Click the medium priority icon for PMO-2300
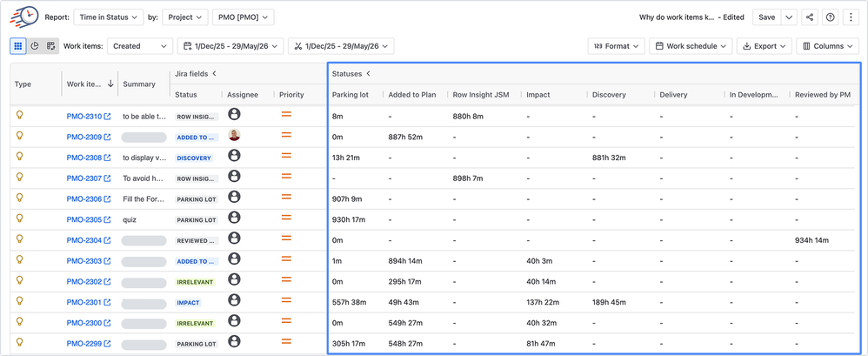The height and width of the screenshot is (356, 868). tap(287, 320)
